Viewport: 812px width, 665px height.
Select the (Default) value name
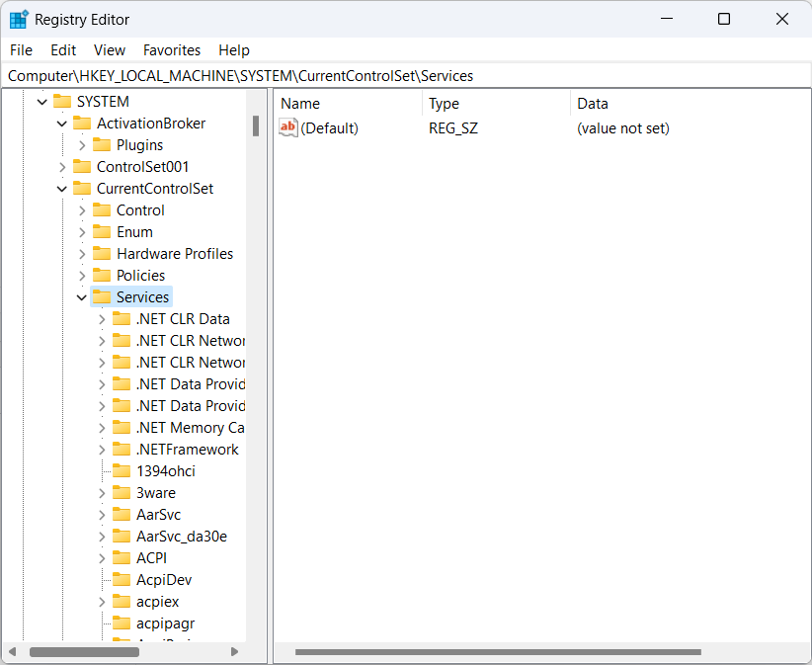coord(329,128)
